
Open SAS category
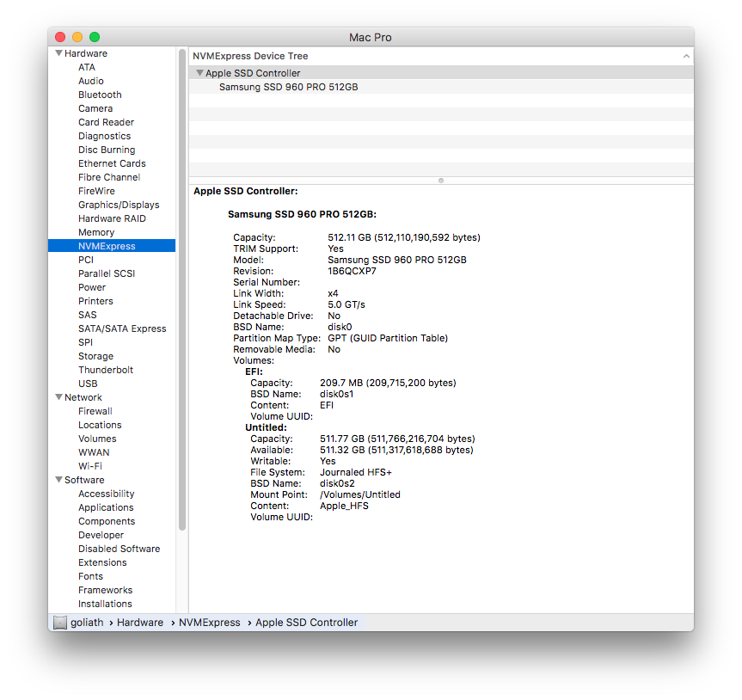pos(87,314)
